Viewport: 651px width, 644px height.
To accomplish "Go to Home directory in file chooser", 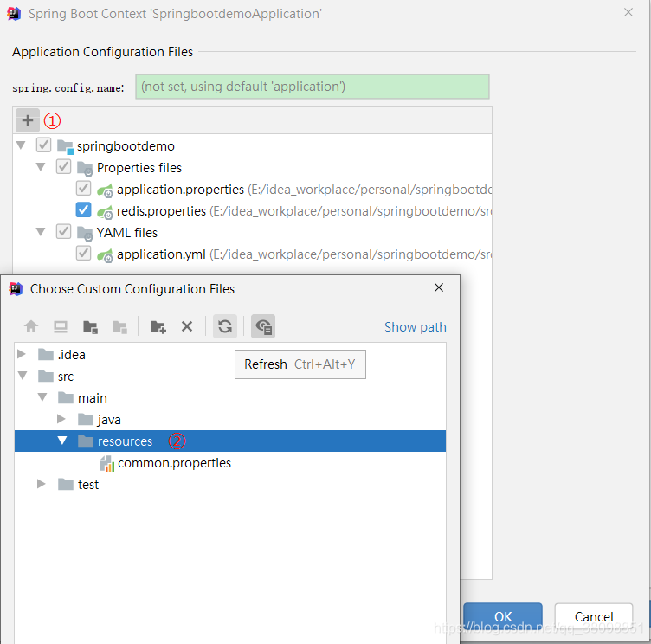I will [31, 326].
